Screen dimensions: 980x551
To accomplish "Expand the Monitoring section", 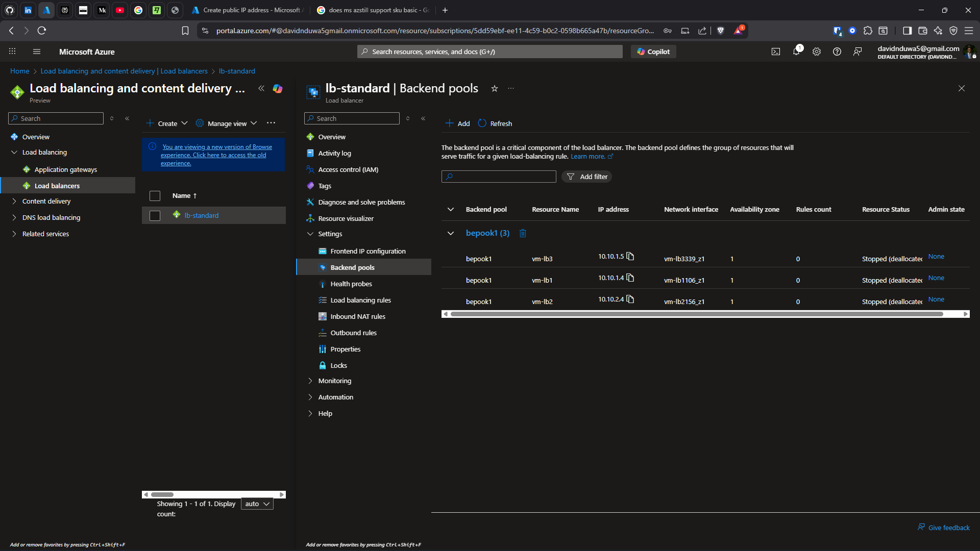I will click(x=310, y=381).
